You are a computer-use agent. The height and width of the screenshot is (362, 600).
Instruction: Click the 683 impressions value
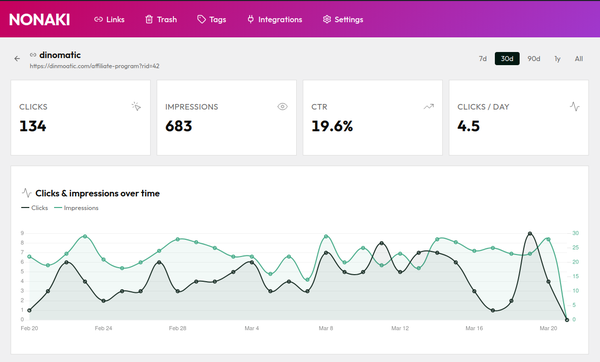click(x=179, y=126)
